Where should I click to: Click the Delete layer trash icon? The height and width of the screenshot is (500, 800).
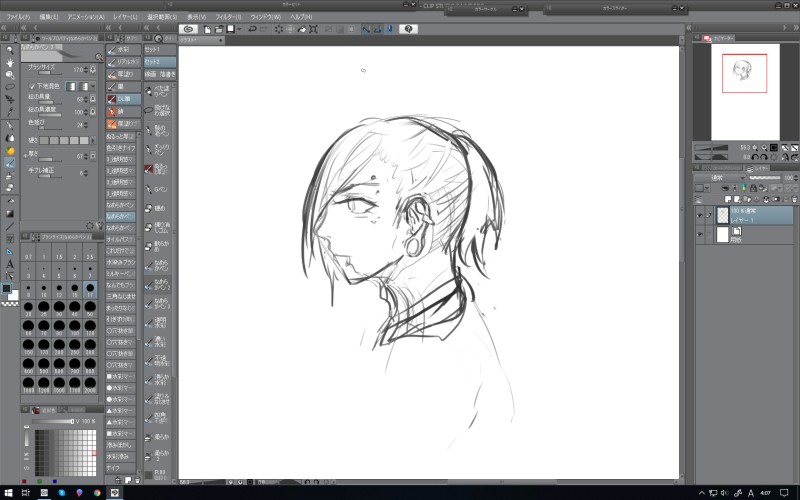tap(794, 199)
